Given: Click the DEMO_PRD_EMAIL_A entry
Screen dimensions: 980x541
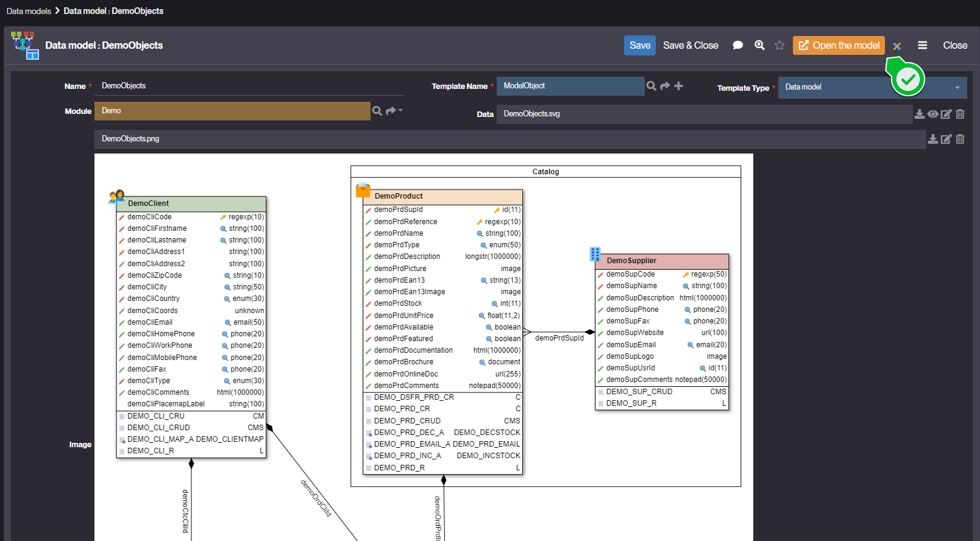Looking at the screenshot, I should click(x=443, y=444).
